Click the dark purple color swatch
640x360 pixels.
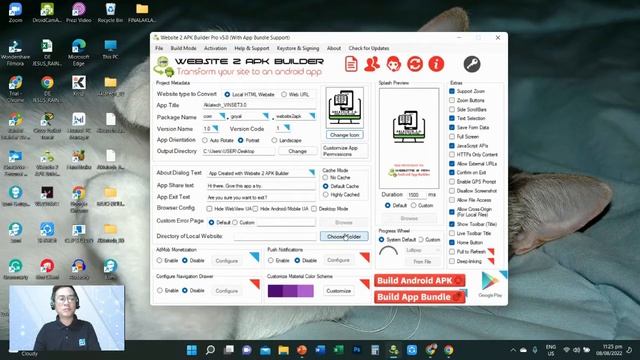click(275, 291)
